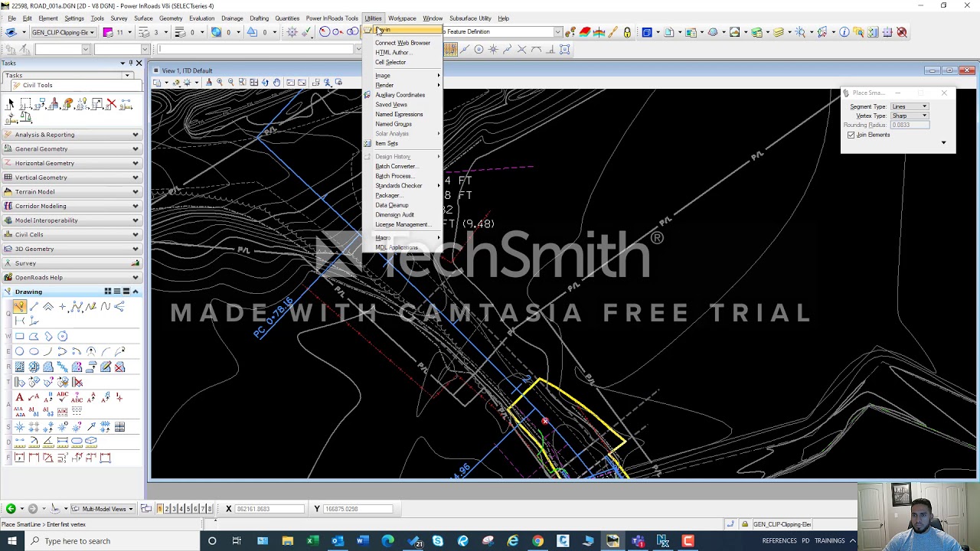The height and width of the screenshot is (551, 980).
Task: Open the 3D Geometry task group
Action: coord(70,249)
